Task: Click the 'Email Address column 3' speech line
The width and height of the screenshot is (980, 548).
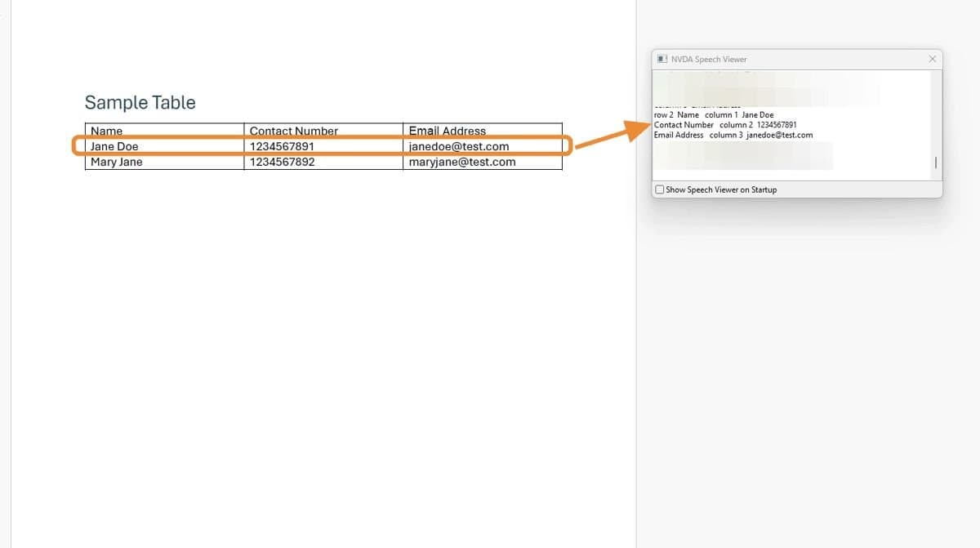Action: click(733, 135)
